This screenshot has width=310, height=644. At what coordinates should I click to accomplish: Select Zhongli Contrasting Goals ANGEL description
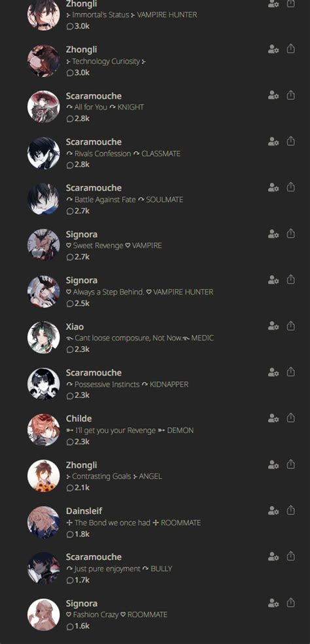click(x=114, y=476)
